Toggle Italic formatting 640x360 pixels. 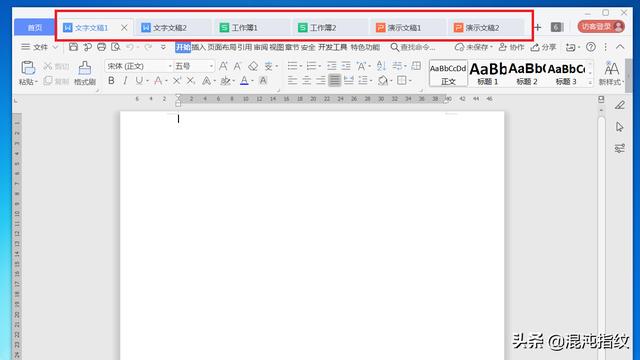tap(125, 81)
